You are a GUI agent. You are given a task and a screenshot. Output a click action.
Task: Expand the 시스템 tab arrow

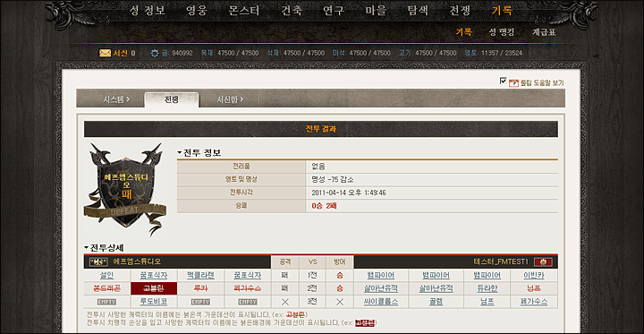pyautogui.click(x=128, y=99)
